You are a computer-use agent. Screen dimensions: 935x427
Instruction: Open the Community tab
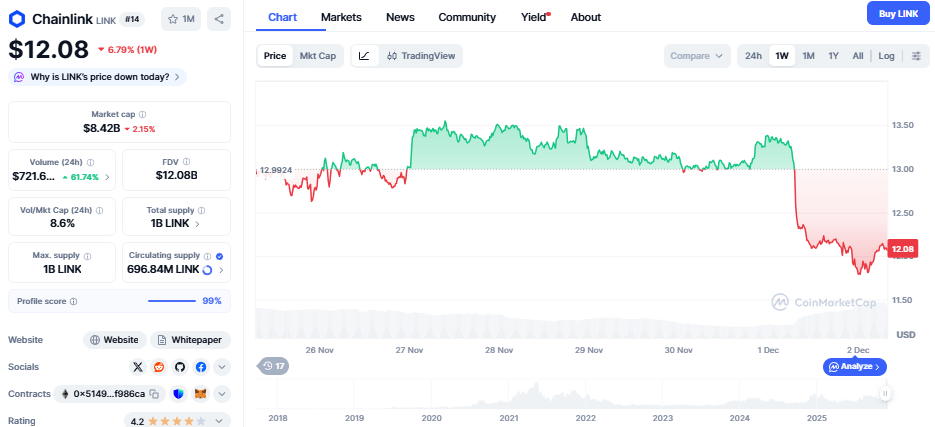tap(467, 17)
